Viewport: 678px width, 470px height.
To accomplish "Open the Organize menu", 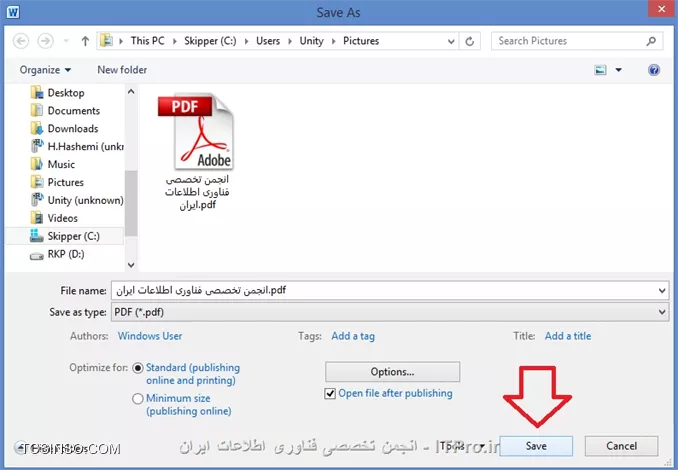I will point(45,70).
